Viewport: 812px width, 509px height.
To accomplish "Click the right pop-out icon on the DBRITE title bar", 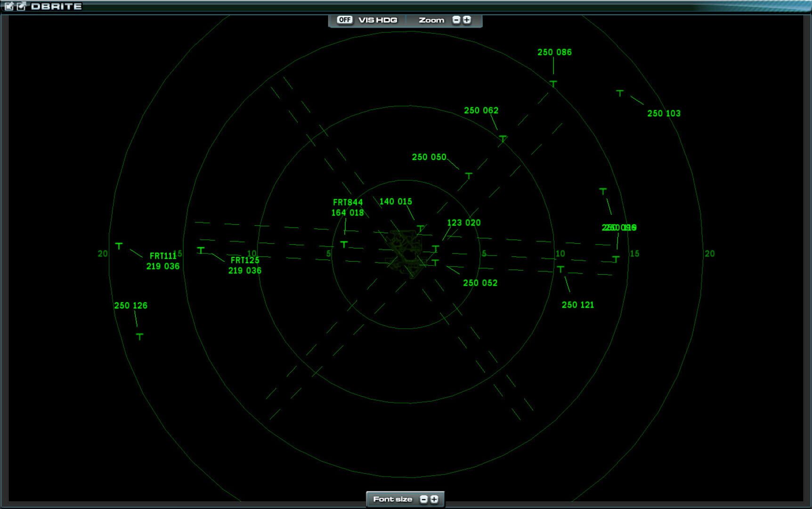I will pyautogui.click(x=21, y=6).
